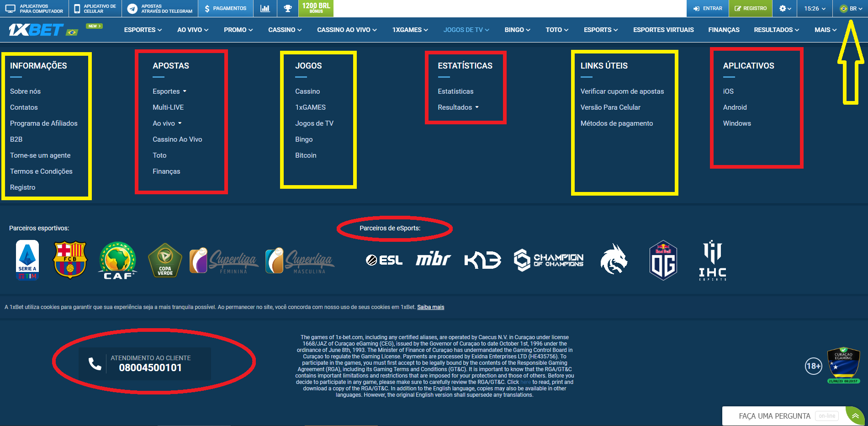Open Sobre nós link
This screenshot has height=426, width=868.
pyautogui.click(x=25, y=91)
